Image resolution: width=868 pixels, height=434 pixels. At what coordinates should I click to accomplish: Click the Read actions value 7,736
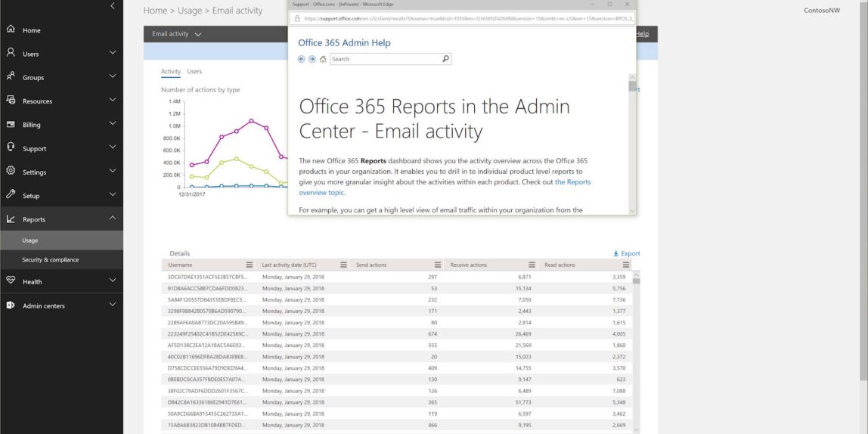tap(618, 299)
